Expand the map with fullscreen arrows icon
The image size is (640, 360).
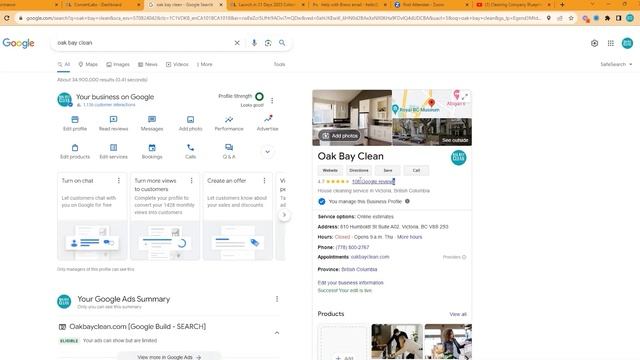(464, 97)
